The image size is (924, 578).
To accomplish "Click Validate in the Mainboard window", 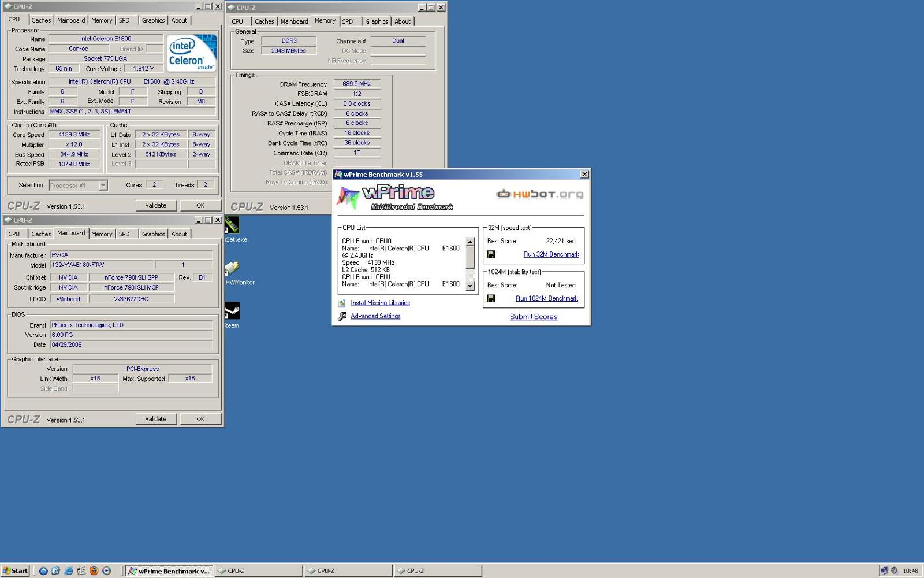I will click(156, 419).
